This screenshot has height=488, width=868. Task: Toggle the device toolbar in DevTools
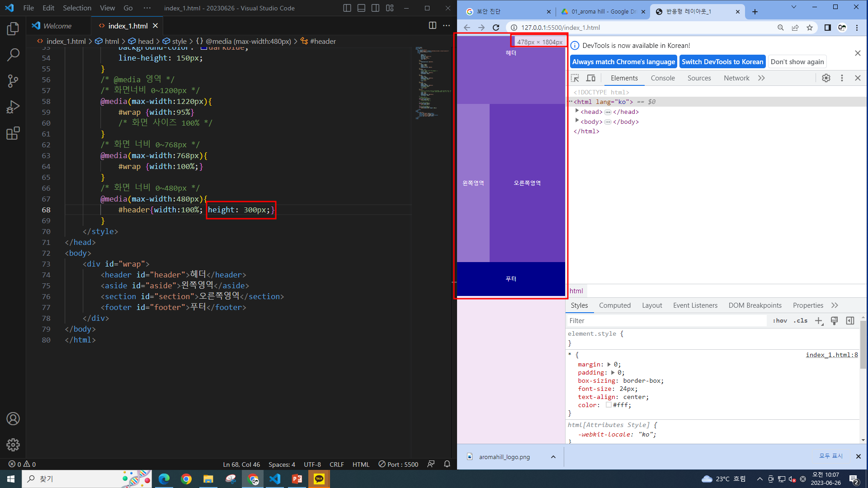(x=591, y=78)
